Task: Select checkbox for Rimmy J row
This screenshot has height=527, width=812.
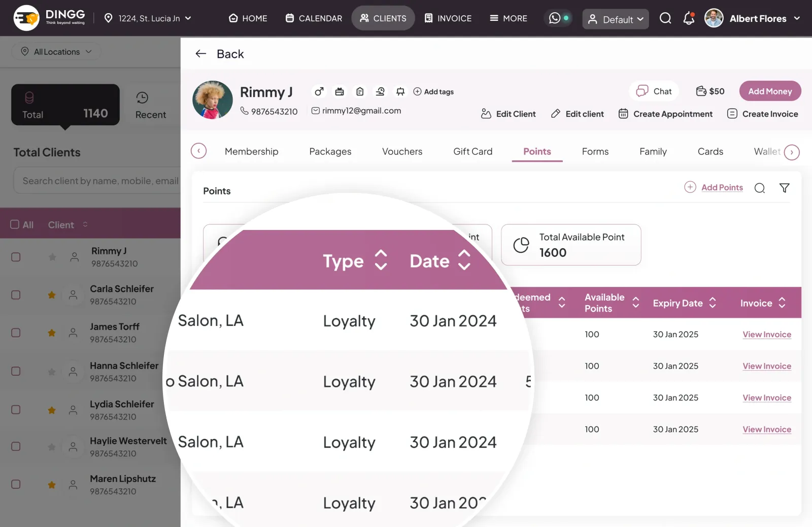Action: pos(16,257)
